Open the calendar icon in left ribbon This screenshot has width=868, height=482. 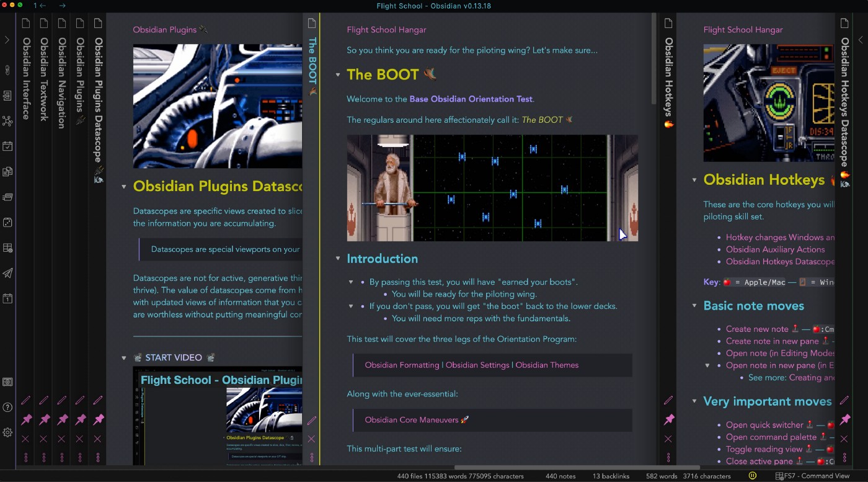coord(8,298)
